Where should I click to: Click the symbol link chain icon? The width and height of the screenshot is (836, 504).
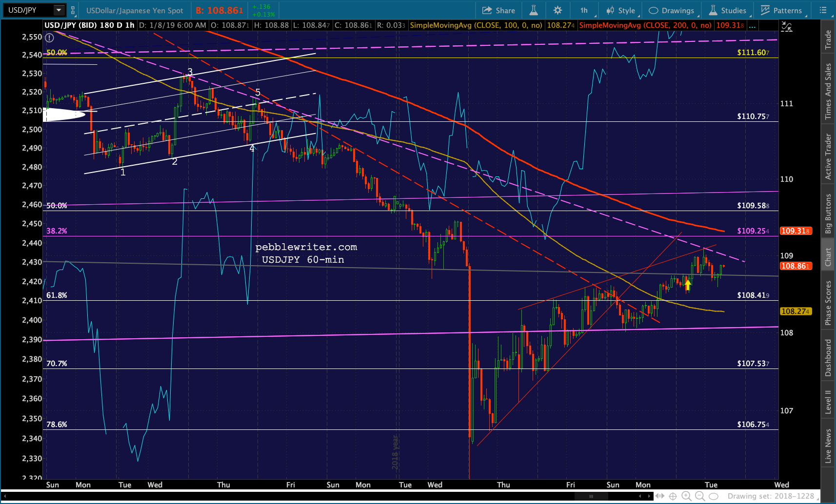(x=73, y=10)
